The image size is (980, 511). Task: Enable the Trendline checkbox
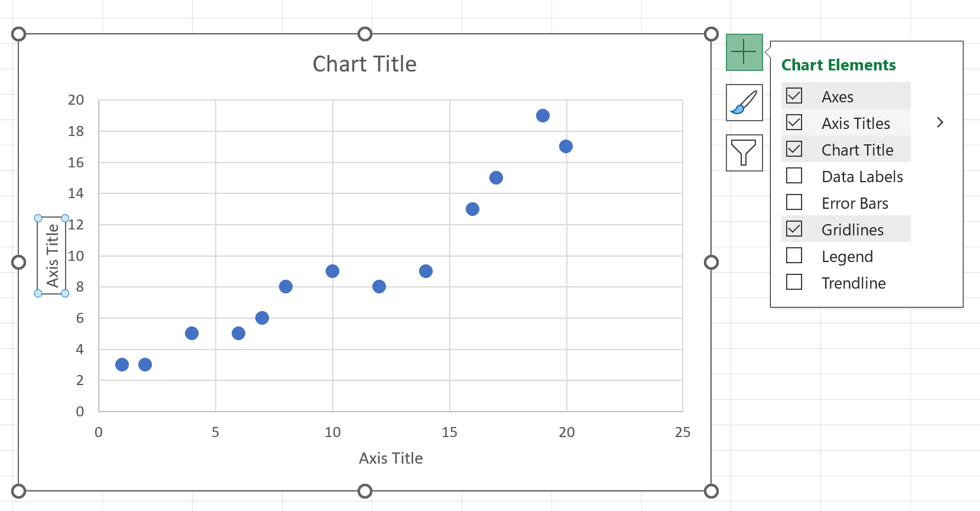pyautogui.click(x=794, y=282)
